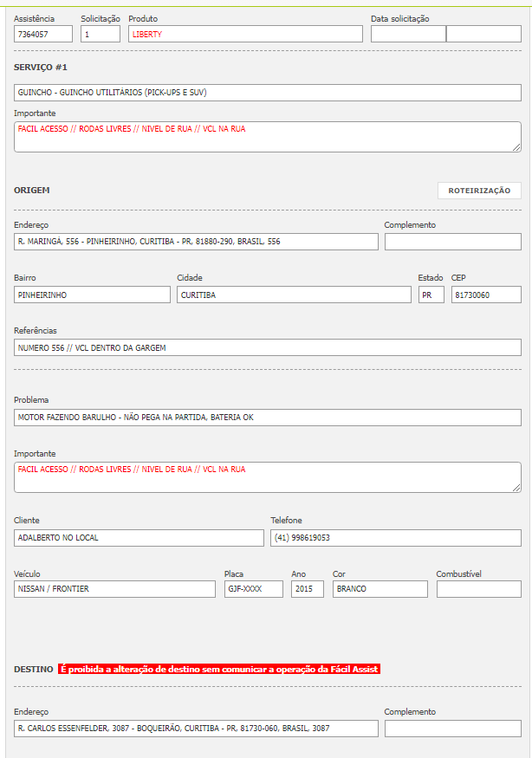This screenshot has width=532, height=758.
Task: Click the GUINCHO service description field
Action: 268,93
